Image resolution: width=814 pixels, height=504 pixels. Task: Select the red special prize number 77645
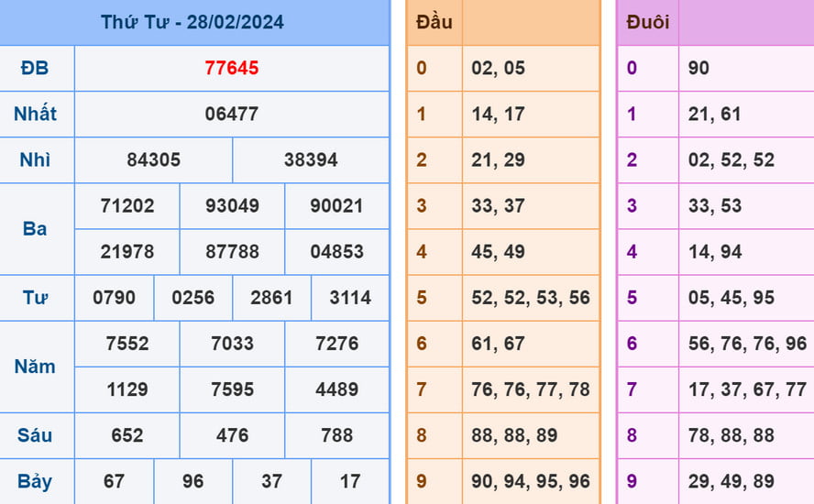click(231, 68)
